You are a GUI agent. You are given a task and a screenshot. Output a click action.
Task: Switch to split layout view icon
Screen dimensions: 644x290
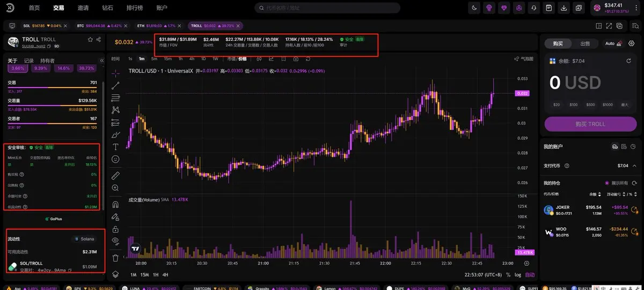pos(598,25)
